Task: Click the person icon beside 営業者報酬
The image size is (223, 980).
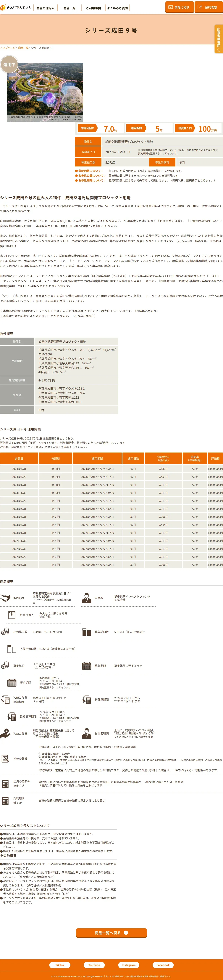Action: point(86,734)
